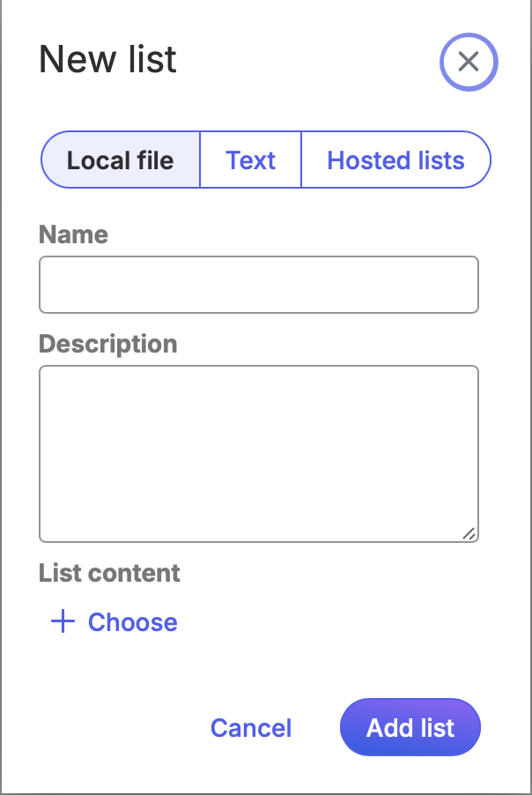Click the plus icon beside Choose
Image resolution: width=532 pixels, height=795 pixels.
point(63,621)
